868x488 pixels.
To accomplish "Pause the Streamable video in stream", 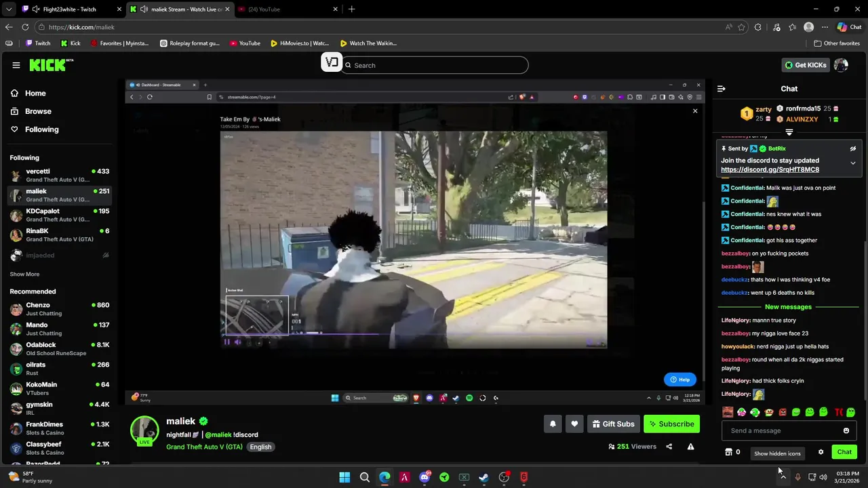I will pos(227,342).
